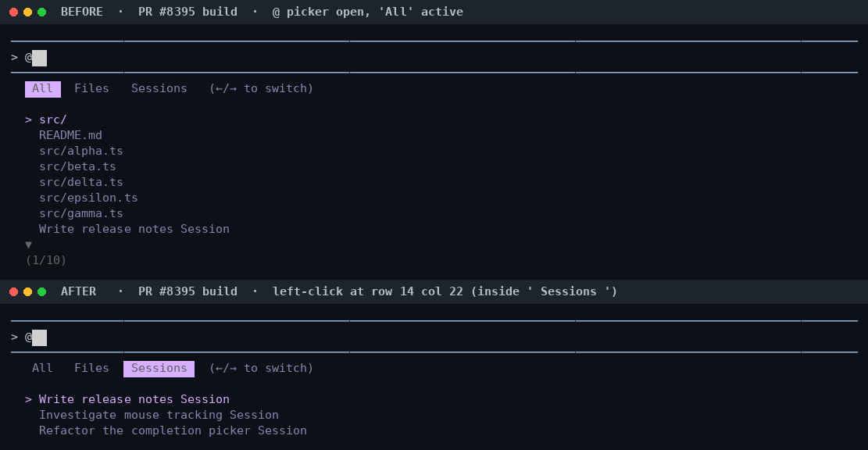The height and width of the screenshot is (450, 868).
Task: Click the red close dot in BEFORE window
Action: pos(14,12)
